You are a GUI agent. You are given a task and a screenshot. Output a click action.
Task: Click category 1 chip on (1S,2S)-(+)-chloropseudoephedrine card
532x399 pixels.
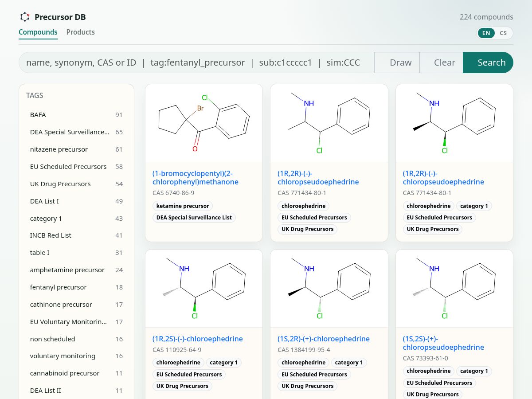tap(474, 371)
